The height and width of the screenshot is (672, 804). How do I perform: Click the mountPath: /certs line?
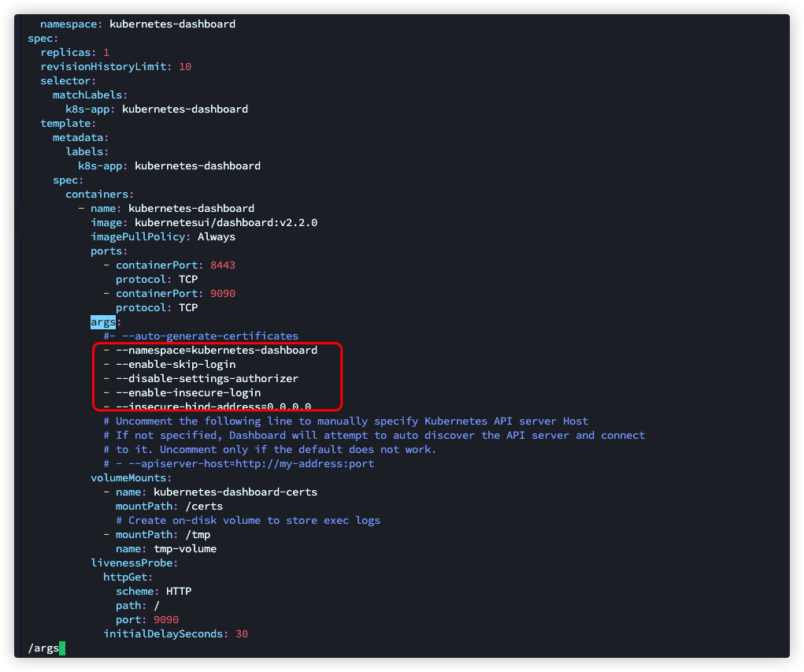169,507
